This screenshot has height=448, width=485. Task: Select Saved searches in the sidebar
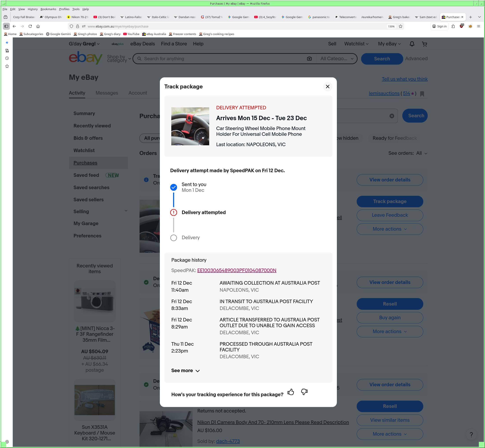pyautogui.click(x=91, y=187)
